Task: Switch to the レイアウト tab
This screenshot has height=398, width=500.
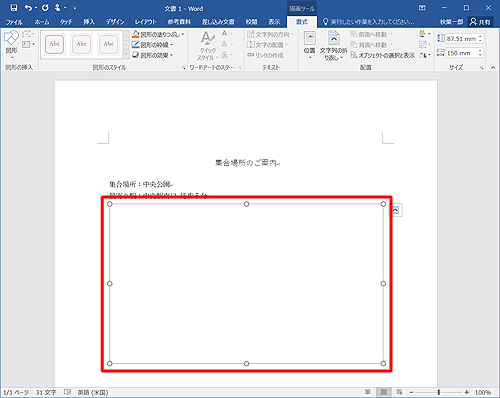Action: [x=146, y=22]
